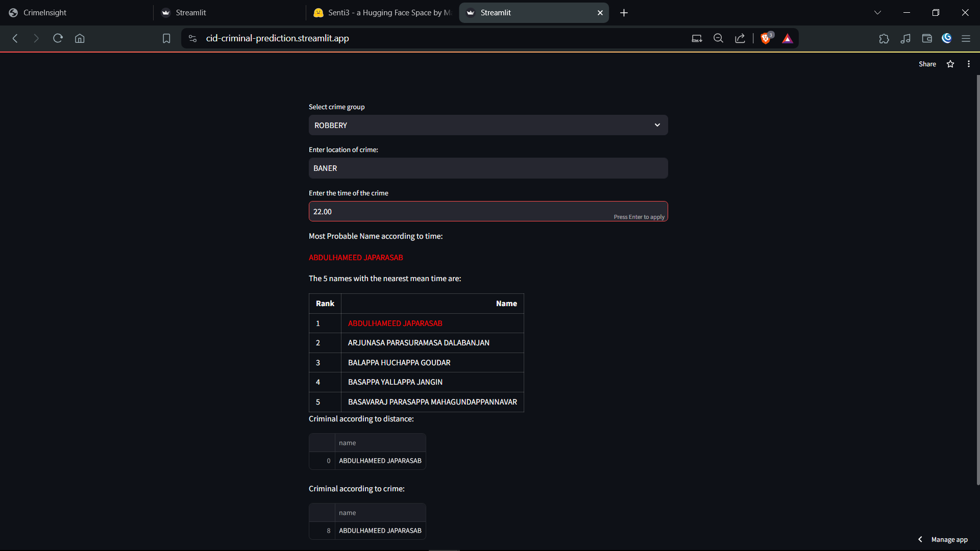Screen dimensions: 980x551
Task: Click the page vertical scrollbar
Action: (x=978, y=281)
